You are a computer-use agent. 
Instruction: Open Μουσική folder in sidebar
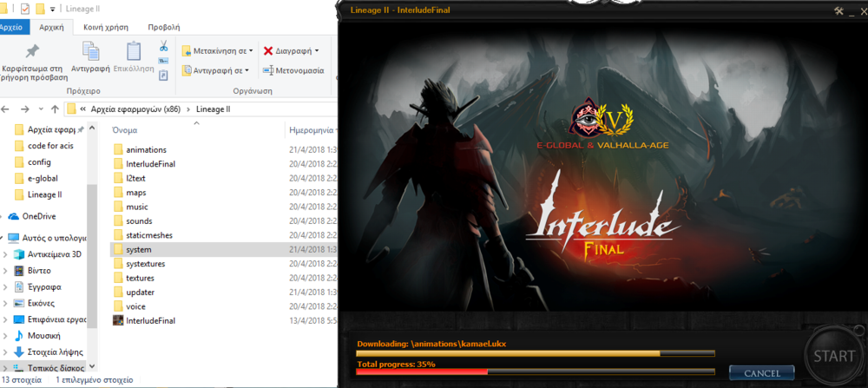pos(37,335)
